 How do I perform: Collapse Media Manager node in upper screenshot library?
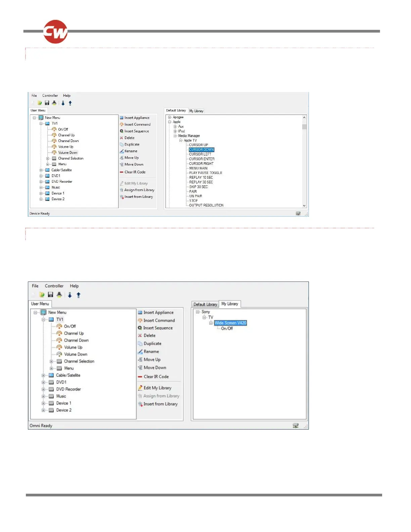click(x=175, y=136)
